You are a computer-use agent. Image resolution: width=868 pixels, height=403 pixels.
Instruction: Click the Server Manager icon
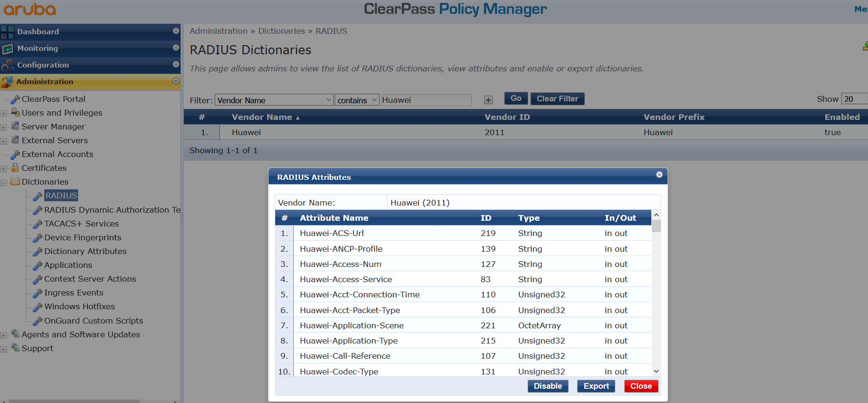[x=15, y=126]
